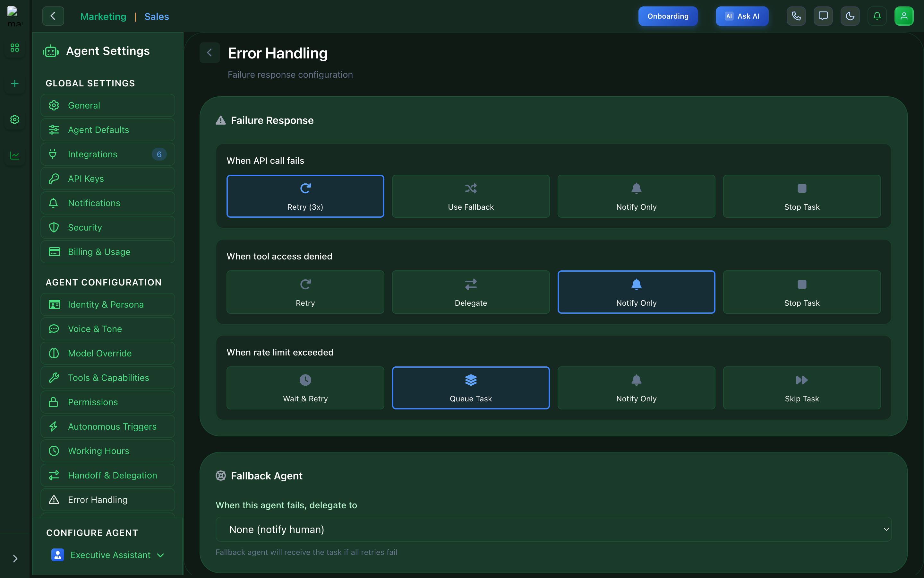Open Integrations settings

(x=108, y=154)
